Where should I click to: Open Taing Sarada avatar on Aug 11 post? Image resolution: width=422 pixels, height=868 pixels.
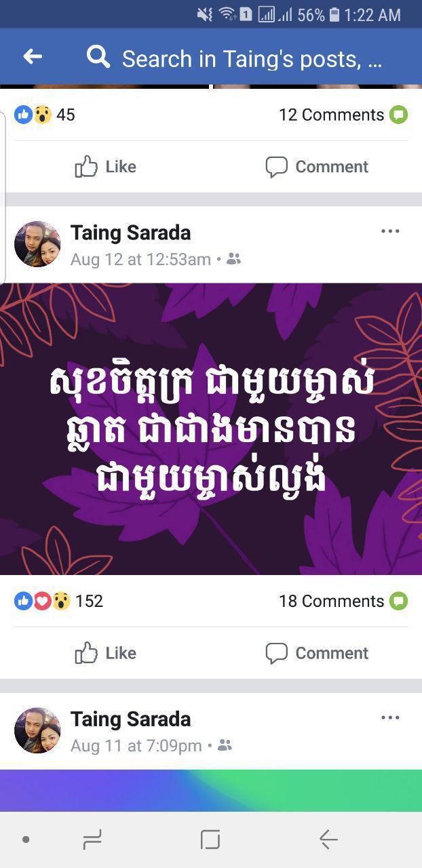point(37,730)
